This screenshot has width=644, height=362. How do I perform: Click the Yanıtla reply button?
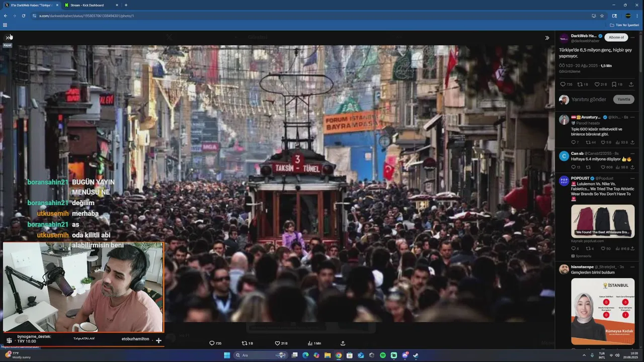[624, 99]
